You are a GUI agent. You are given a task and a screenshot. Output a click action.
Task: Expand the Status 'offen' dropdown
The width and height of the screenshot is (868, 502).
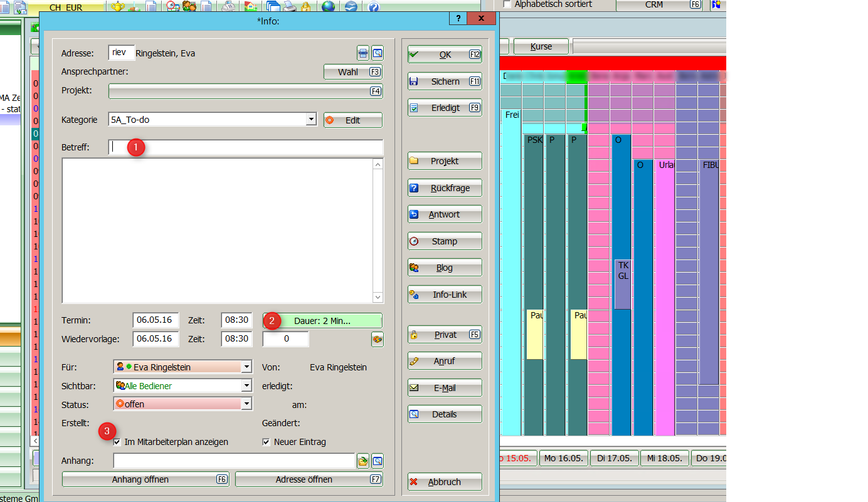246,404
